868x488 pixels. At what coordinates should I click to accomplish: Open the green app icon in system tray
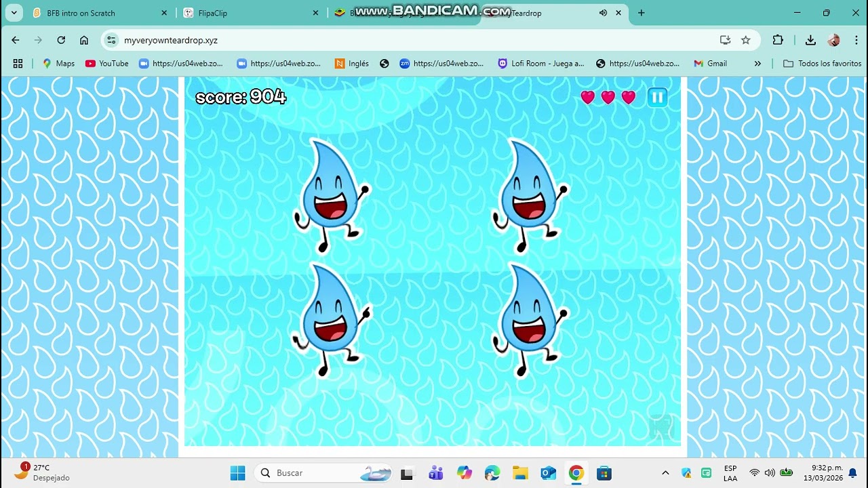tap(707, 473)
